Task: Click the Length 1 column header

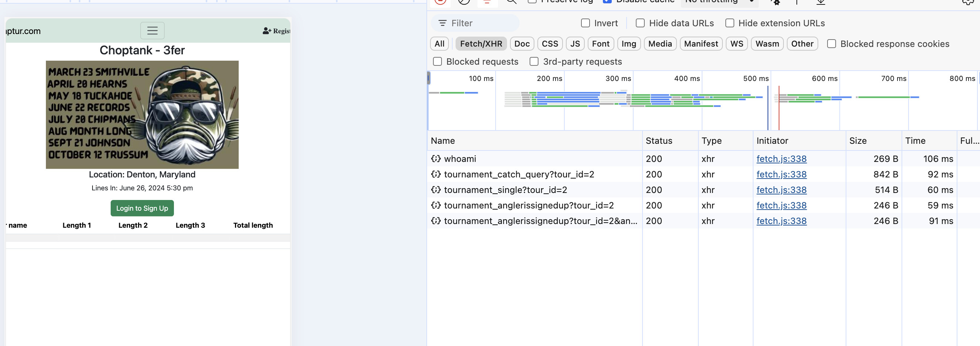Action: click(77, 225)
